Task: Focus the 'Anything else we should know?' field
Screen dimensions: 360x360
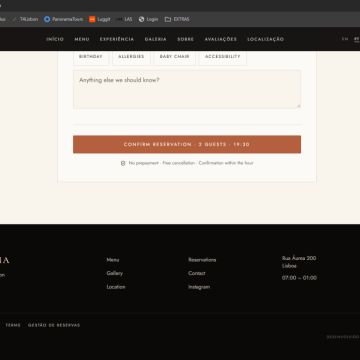Action: [x=187, y=89]
